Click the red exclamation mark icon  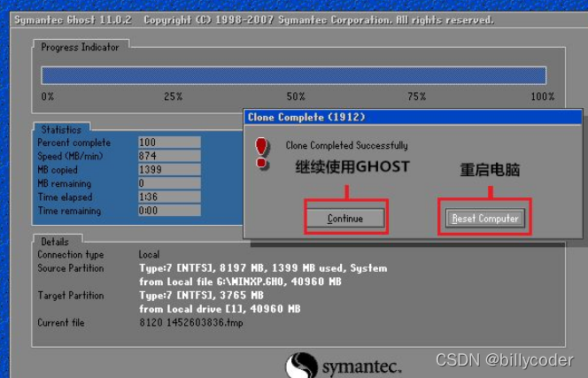click(262, 152)
